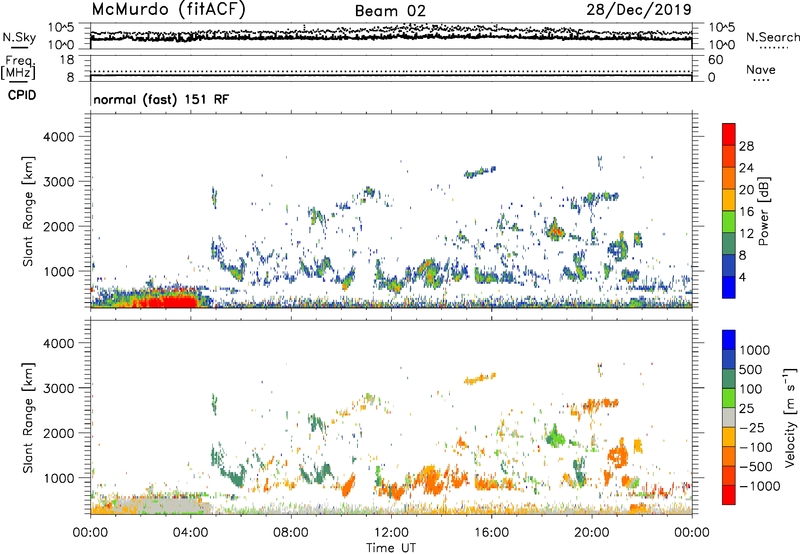This screenshot has height=554, width=800.
Task: Click the orange echo near 3200 km, 15:30 in velocity plot
Action: coord(480,379)
